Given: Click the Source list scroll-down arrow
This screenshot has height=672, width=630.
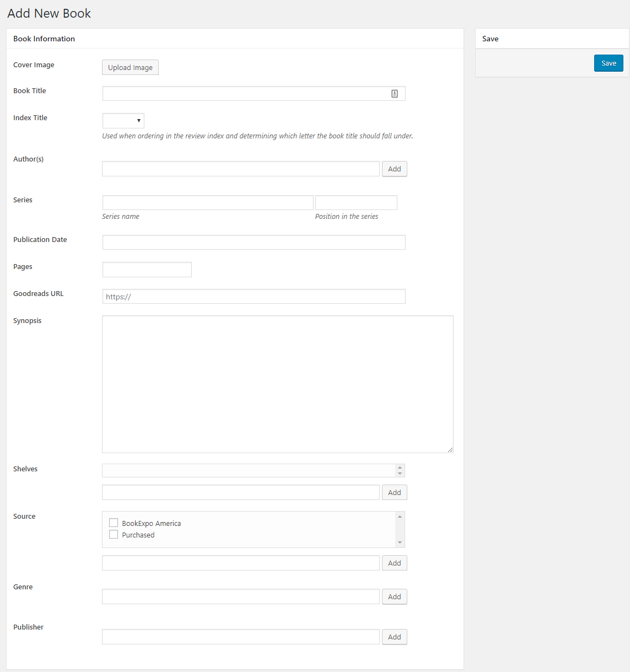Looking at the screenshot, I should point(400,542).
